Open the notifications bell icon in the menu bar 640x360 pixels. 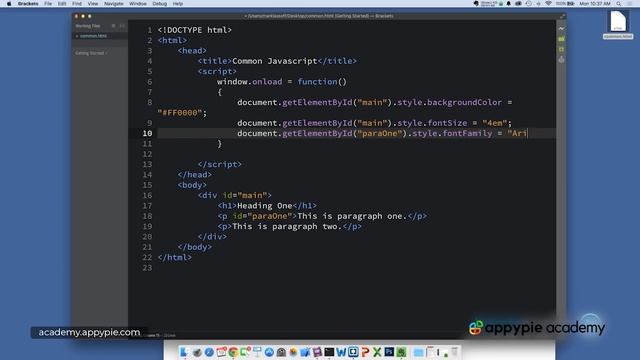point(509,4)
